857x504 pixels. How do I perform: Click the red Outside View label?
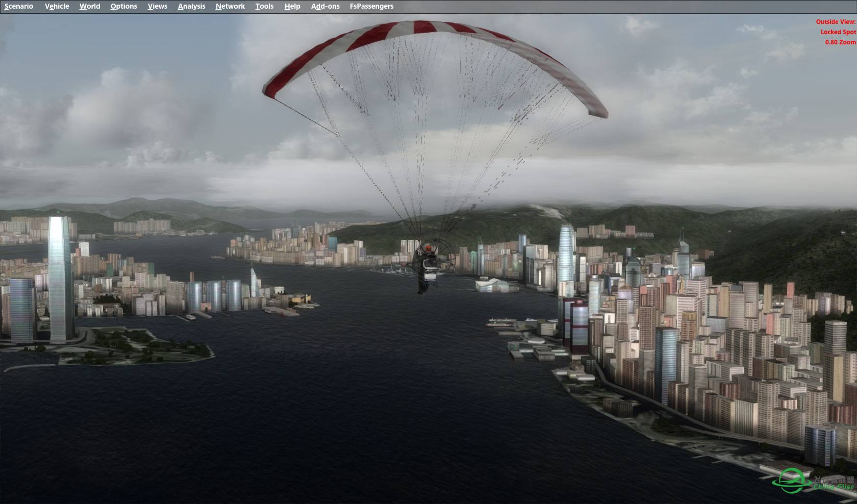pos(836,22)
